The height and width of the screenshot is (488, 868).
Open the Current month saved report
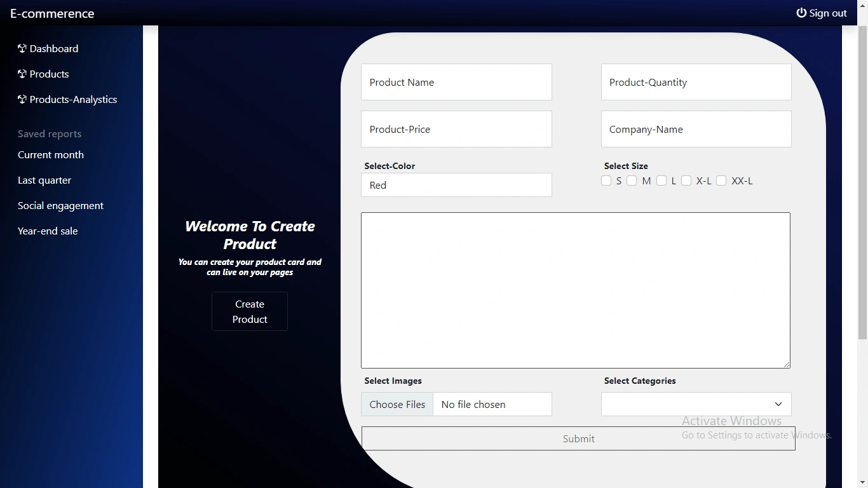(51, 155)
